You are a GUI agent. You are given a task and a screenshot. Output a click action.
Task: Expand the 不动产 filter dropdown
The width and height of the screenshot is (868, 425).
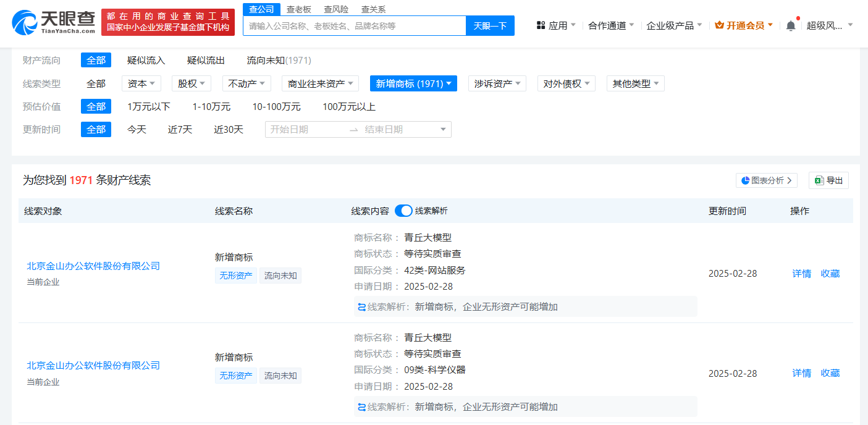tap(246, 84)
